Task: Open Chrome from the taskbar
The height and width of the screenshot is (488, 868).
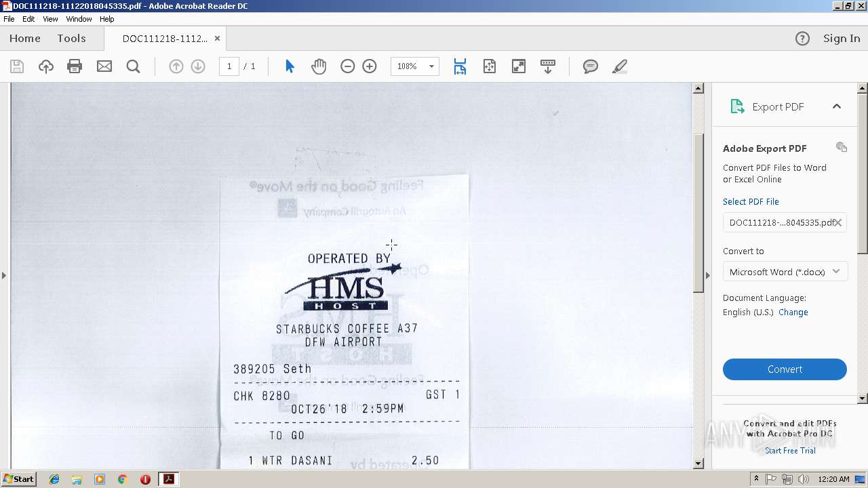Action: (122, 479)
